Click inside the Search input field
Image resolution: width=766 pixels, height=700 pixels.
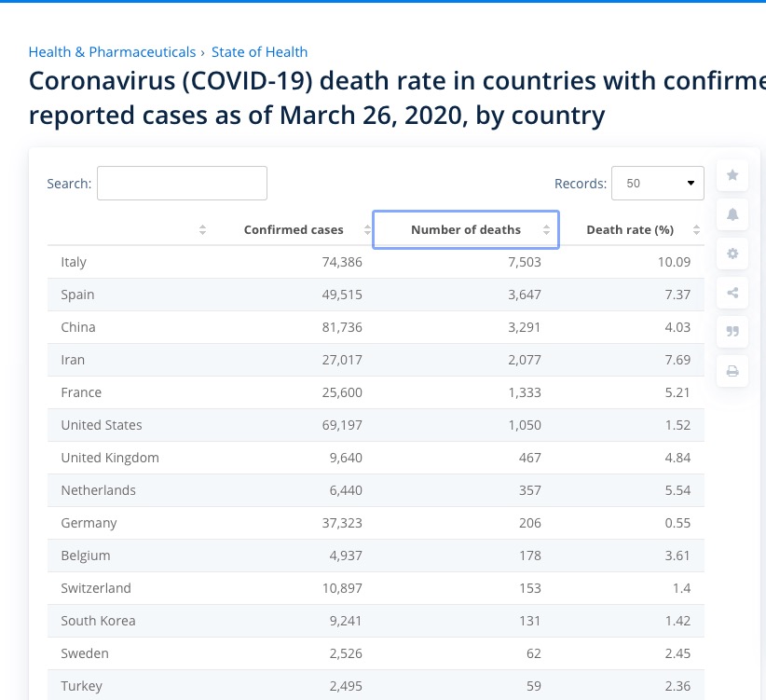point(182,183)
